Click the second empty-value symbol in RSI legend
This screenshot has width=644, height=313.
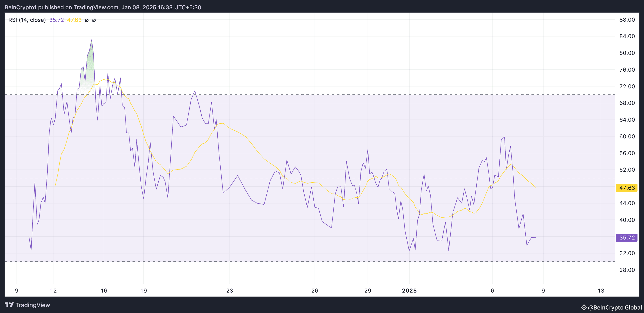(x=94, y=20)
